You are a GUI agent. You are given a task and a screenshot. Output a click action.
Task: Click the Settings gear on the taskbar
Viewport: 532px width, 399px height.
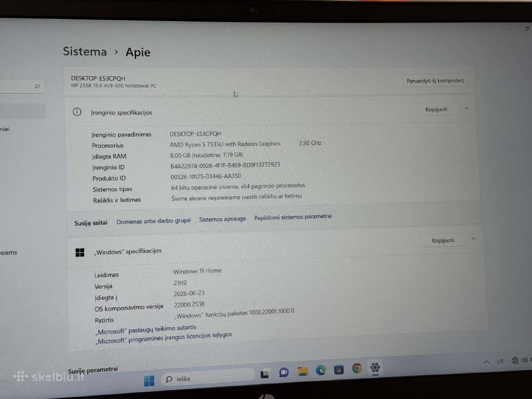[375, 367]
